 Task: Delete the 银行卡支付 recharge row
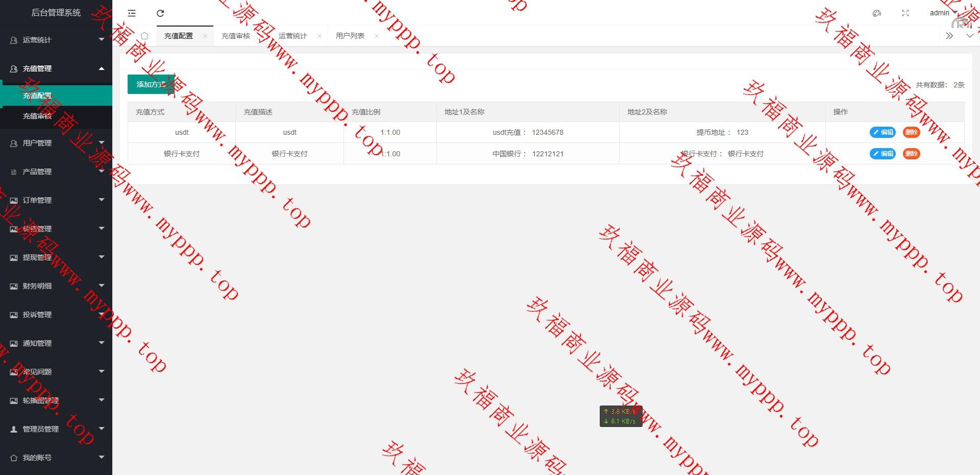point(911,154)
